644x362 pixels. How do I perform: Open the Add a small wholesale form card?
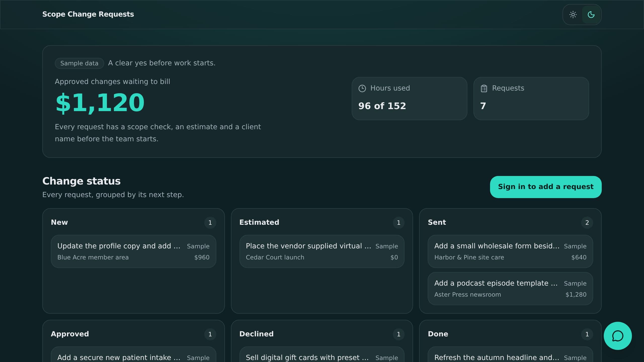tap(510, 251)
